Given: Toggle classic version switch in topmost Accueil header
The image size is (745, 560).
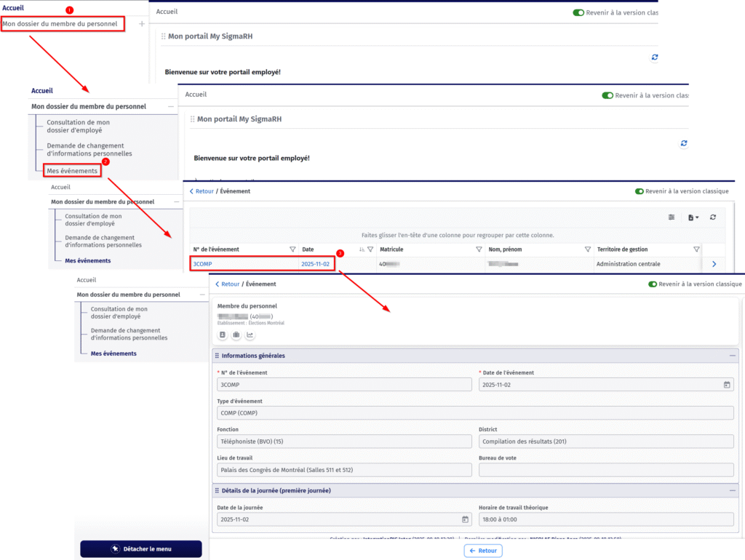Looking at the screenshot, I should (578, 12).
